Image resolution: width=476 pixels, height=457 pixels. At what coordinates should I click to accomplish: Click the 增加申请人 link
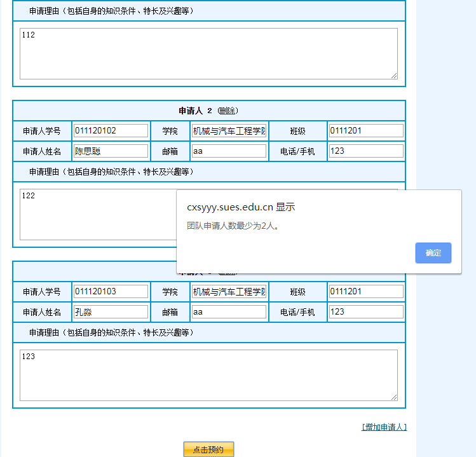click(384, 427)
